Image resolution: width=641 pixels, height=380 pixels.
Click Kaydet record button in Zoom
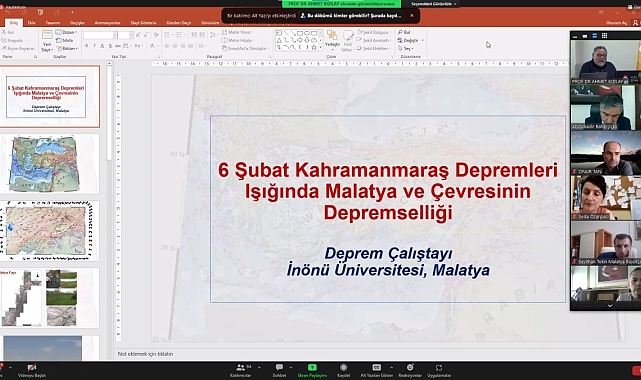tap(343, 370)
